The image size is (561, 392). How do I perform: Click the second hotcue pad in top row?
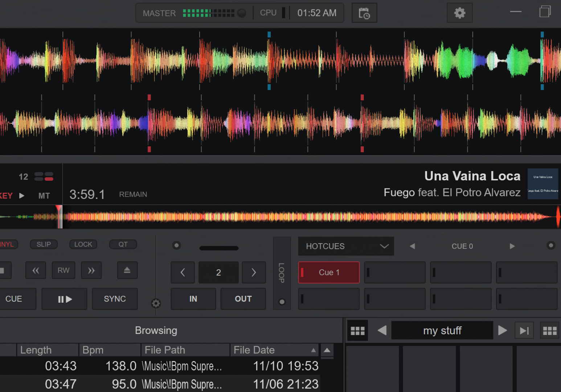pos(395,273)
